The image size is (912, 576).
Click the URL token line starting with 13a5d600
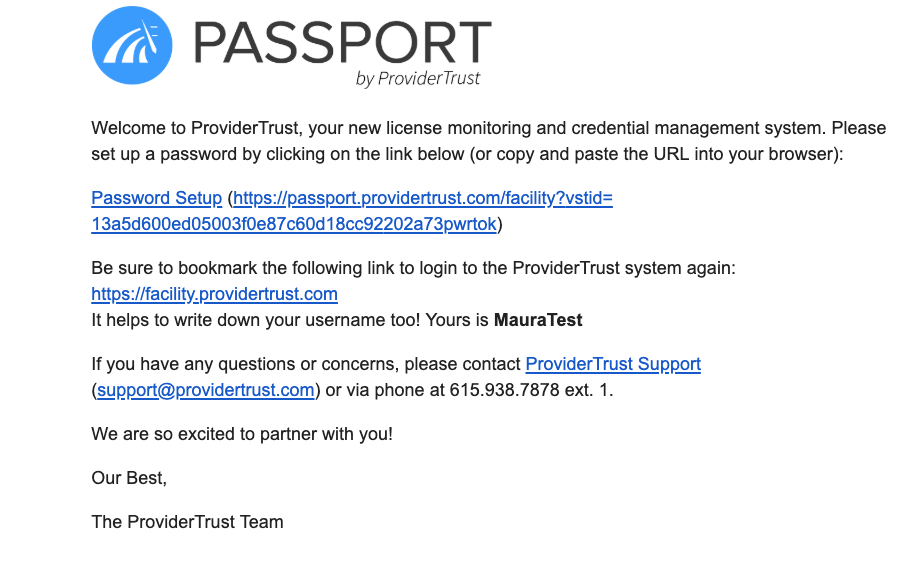[x=294, y=224]
